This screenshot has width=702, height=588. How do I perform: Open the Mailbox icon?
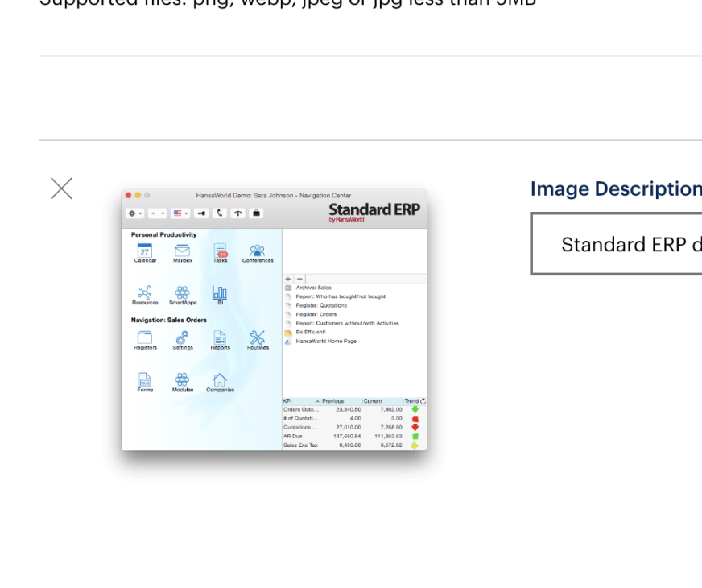[183, 252]
